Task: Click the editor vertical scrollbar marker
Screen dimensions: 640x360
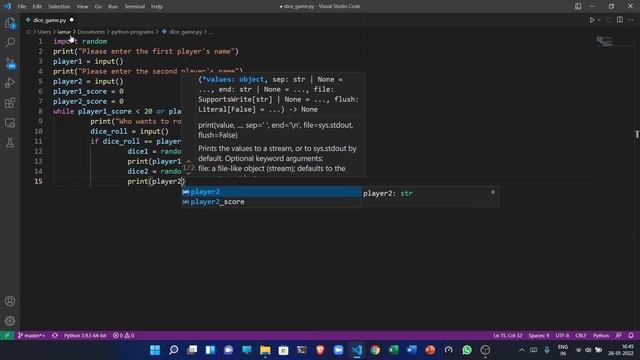Action: 637,134
